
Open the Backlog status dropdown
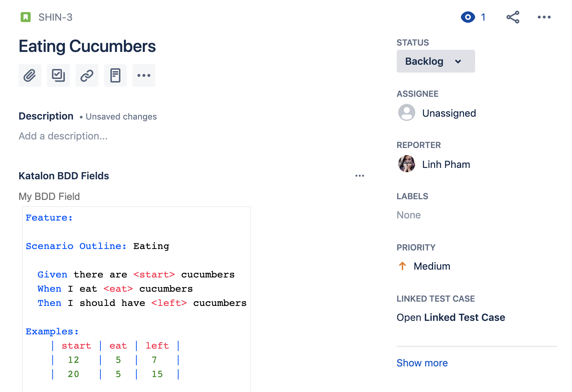pos(435,61)
